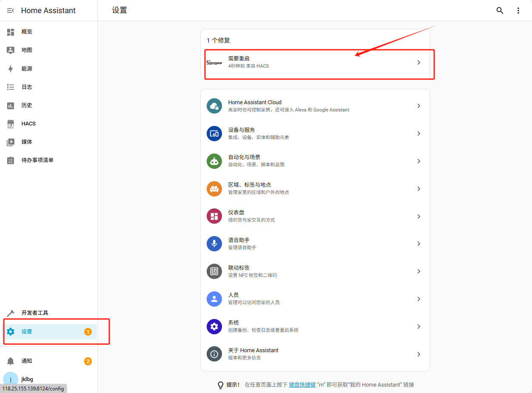
Task: Open chevron on 系统 row
Action: pos(419,327)
